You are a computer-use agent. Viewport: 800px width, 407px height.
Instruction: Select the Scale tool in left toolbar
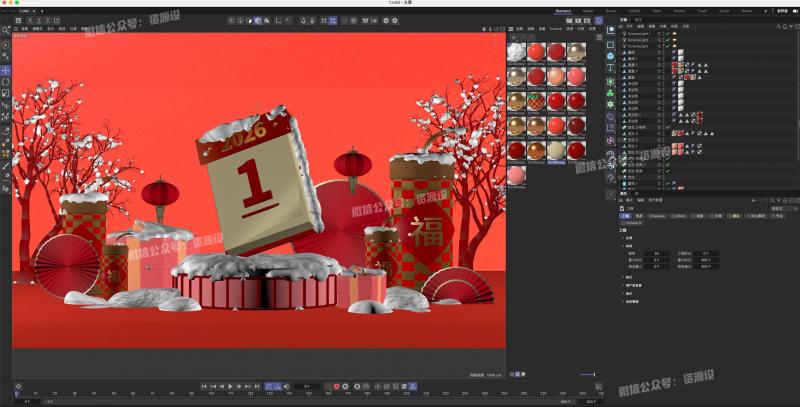[6, 93]
